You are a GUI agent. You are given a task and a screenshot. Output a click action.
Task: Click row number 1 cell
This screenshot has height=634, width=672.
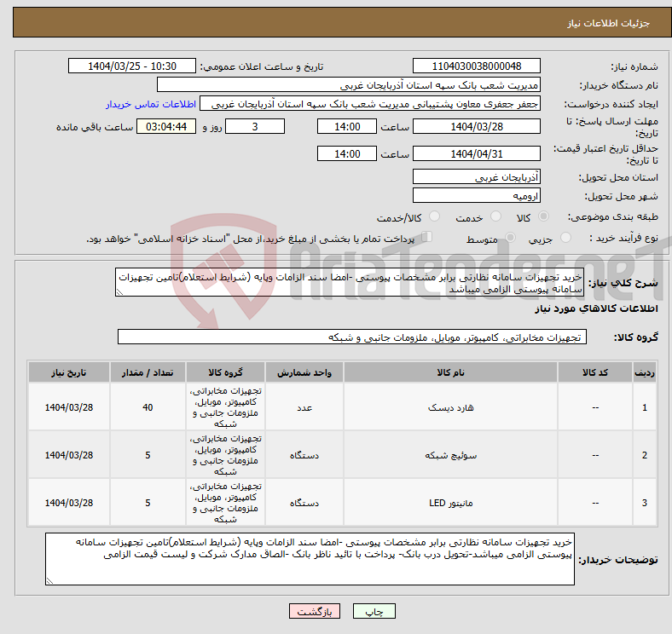(644, 407)
